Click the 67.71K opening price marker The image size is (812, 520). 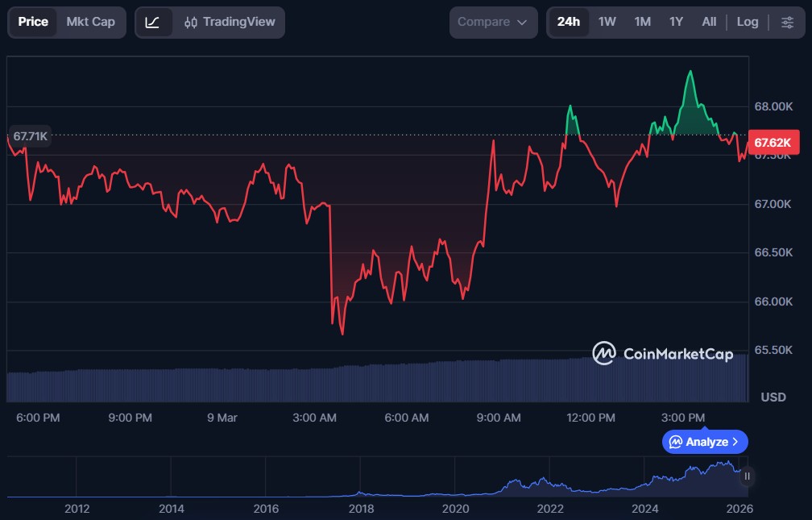click(x=30, y=136)
